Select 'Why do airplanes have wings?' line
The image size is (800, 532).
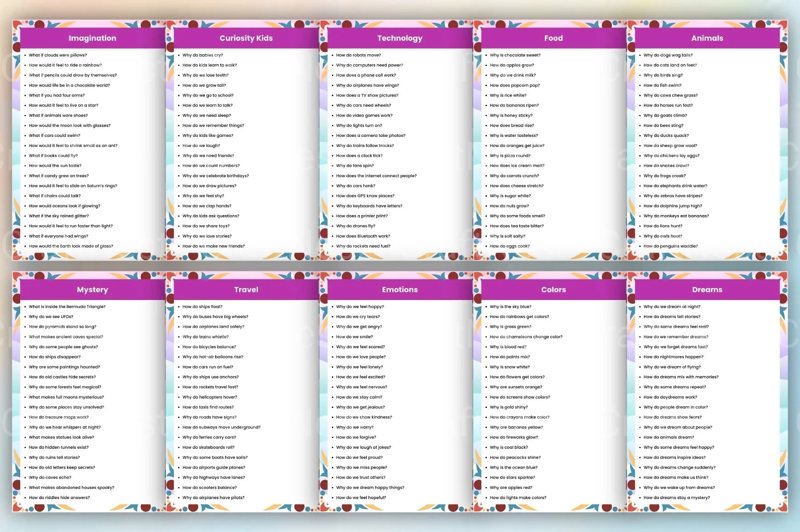click(x=367, y=85)
